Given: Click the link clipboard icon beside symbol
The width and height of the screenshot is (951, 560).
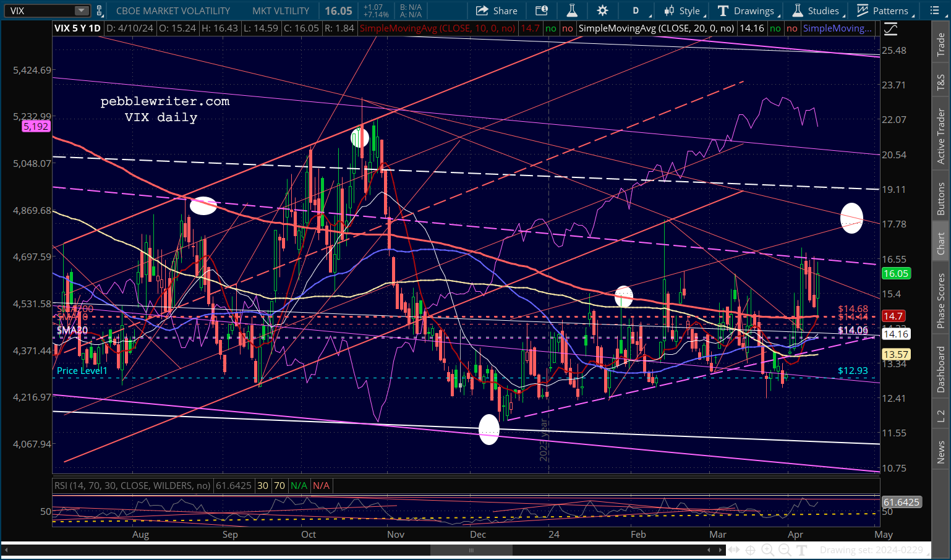Looking at the screenshot, I should [x=100, y=11].
